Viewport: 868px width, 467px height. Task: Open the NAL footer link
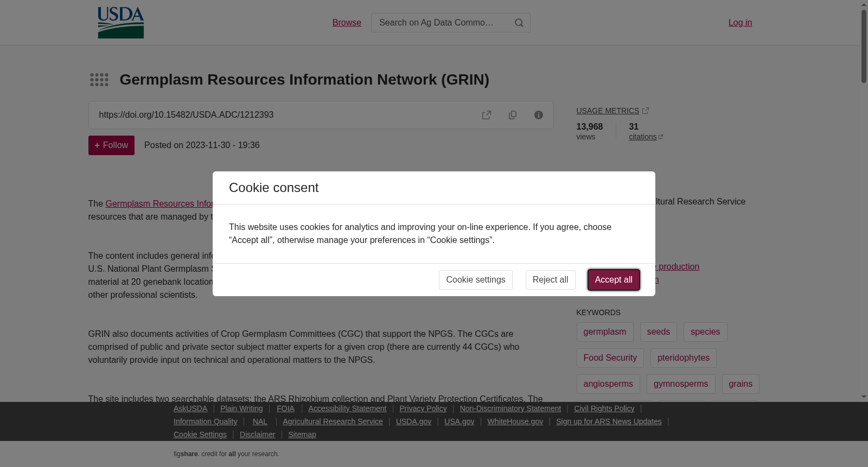point(260,421)
